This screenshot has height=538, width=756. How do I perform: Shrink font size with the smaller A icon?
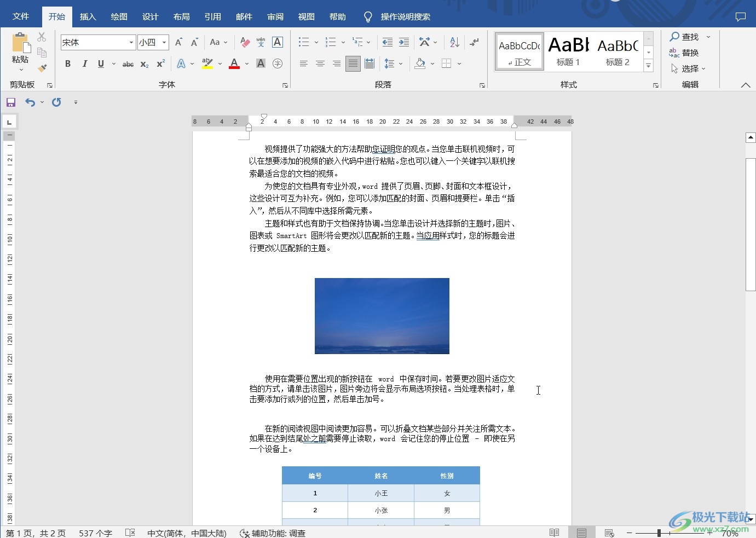click(194, 42)
